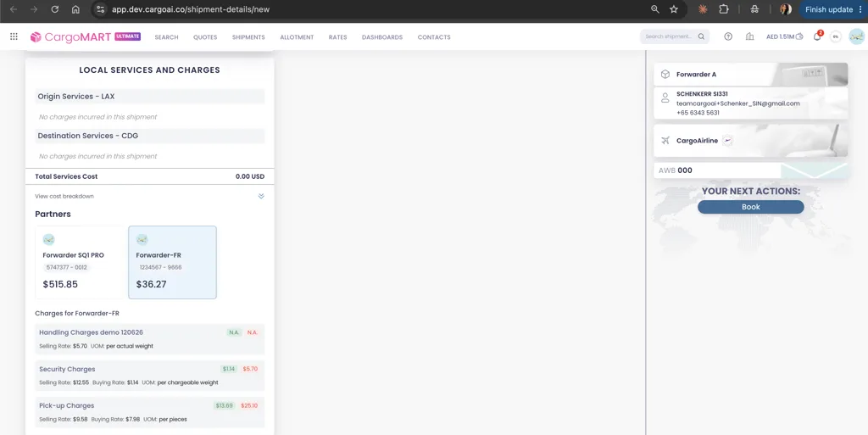868x435 pixels.
Task: Click the teamcargoai+Schenker_SIN@gmail.com email
Action: pyautogui.click(x=738, y=103)
